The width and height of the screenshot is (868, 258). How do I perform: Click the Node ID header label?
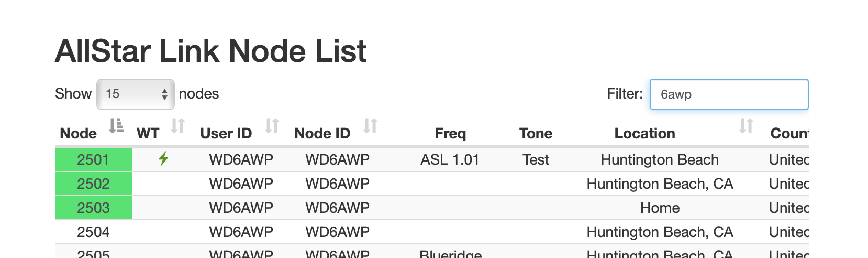[x=322, y=133]
